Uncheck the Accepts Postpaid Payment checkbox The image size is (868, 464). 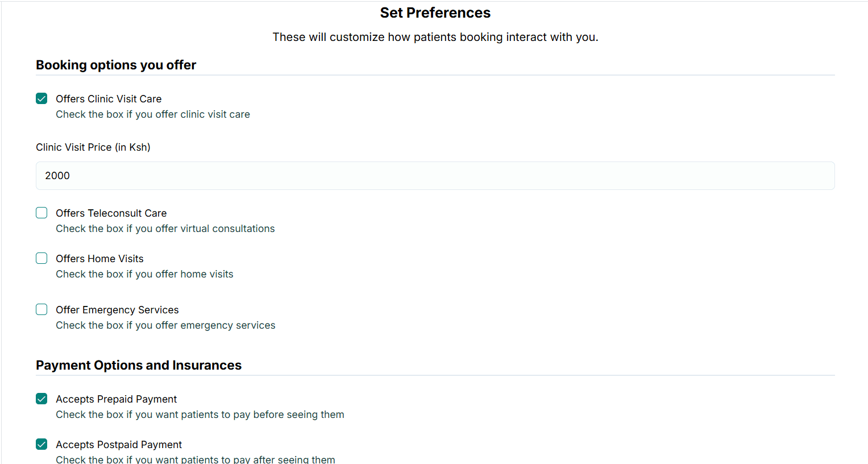pyautogui.click(x=41, y=444)
